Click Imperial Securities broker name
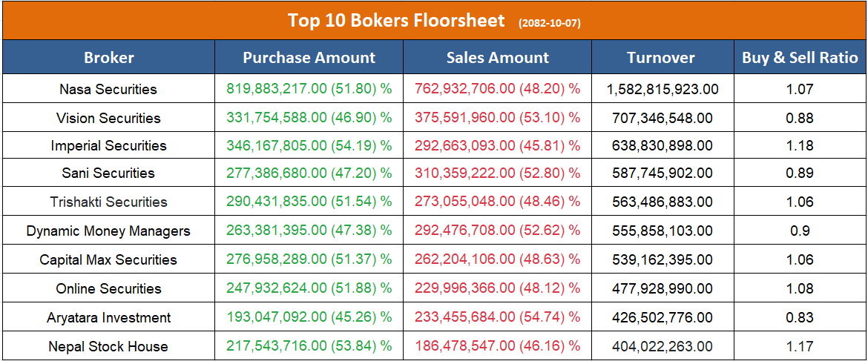 tap(108, 146)
